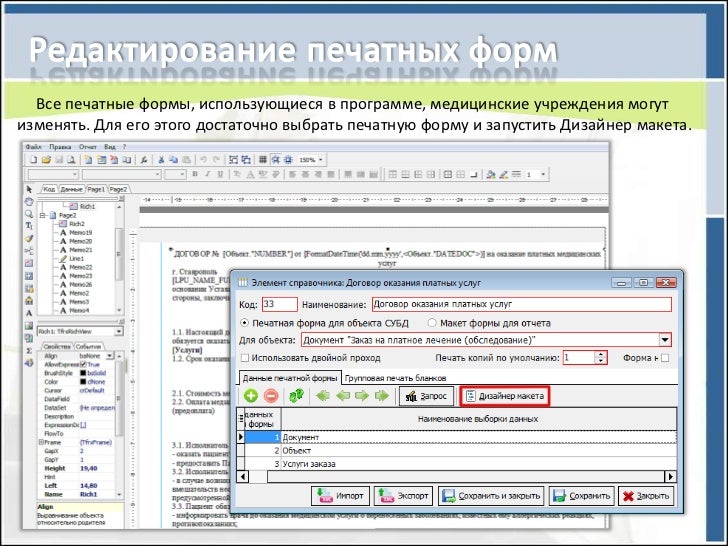Viewport: 728px width, 546px height.
Task: Click the Copy icon in designer toolbar
Action: point(174,160)
